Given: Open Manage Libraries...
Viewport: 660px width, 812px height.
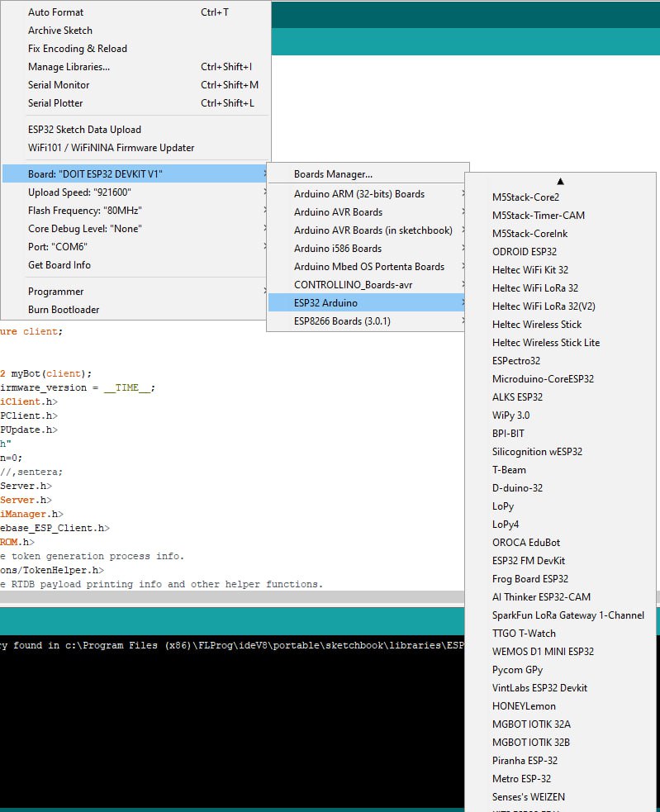Looking at the screenshot, I should click(x=135, y=67).
